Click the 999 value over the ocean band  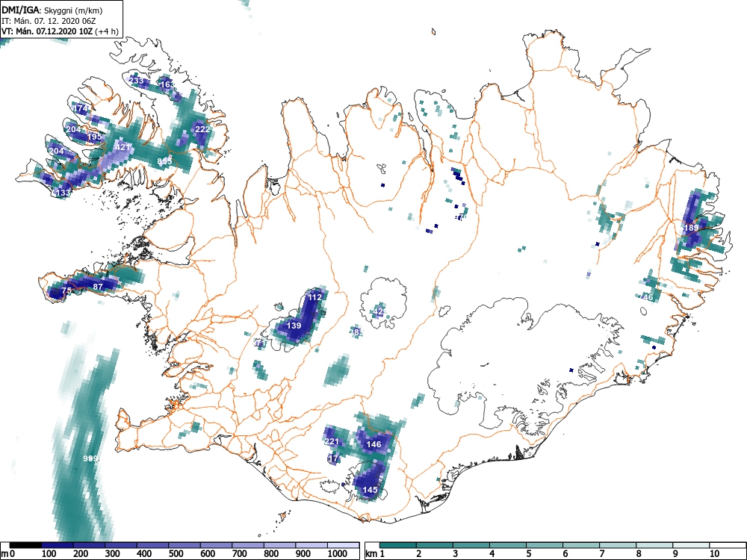point(90,458)
